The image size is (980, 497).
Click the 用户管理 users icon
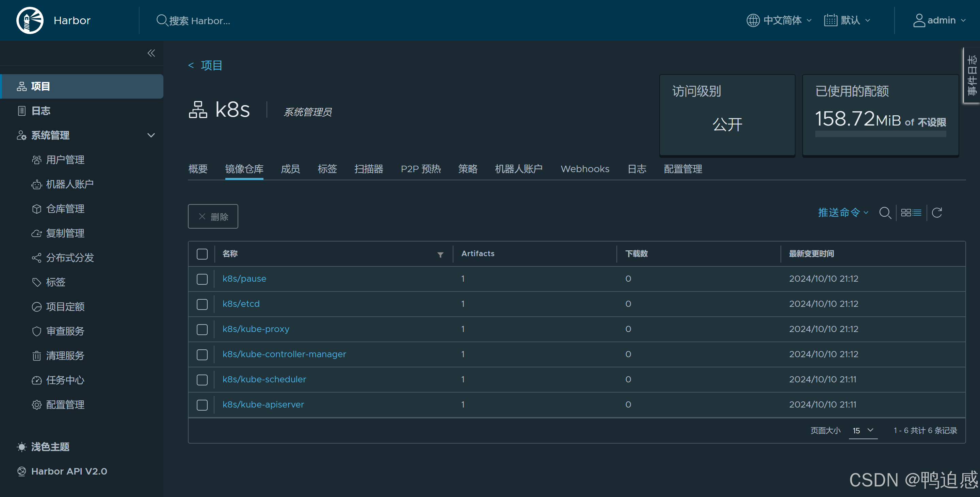(x=36, y=160)
